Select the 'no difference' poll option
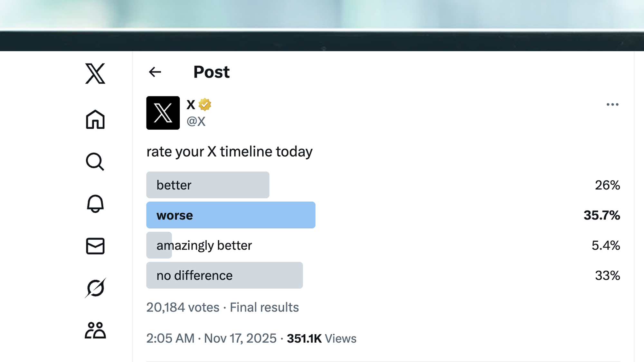This screenshot has height=362, width=644. pos(224,275)
